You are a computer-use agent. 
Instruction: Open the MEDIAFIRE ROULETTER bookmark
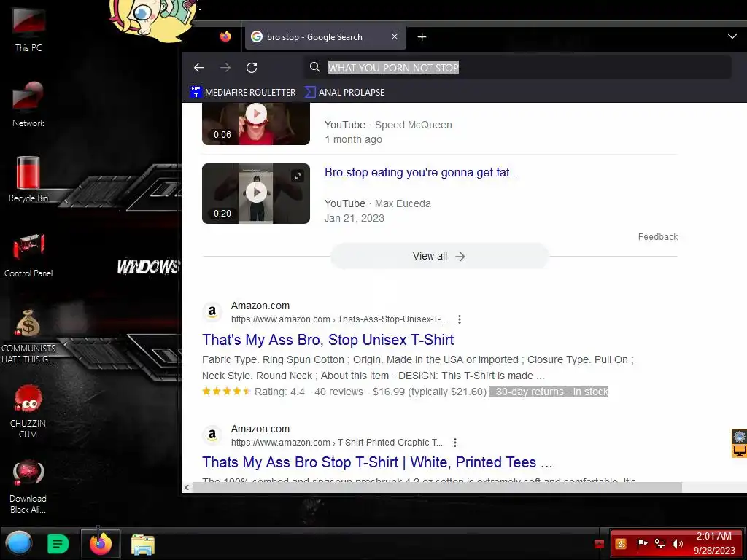[243, 92]
